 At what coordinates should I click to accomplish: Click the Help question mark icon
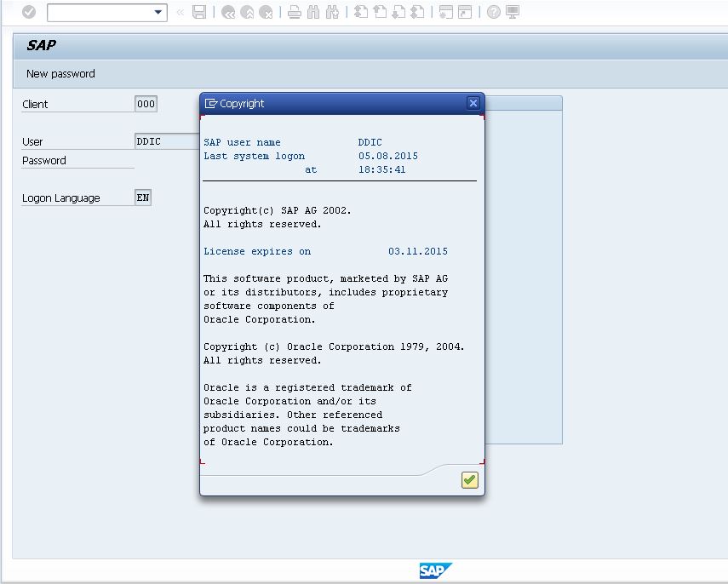(494, 12)
